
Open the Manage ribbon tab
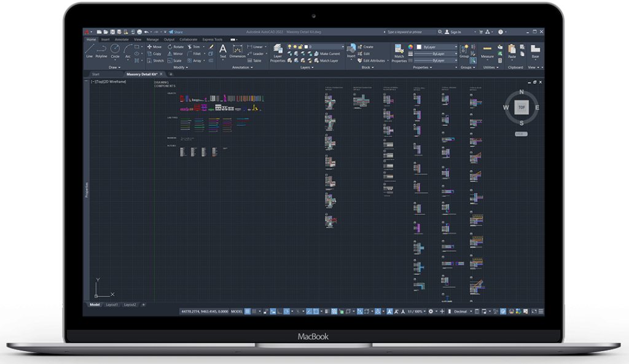tap(152, 39)
